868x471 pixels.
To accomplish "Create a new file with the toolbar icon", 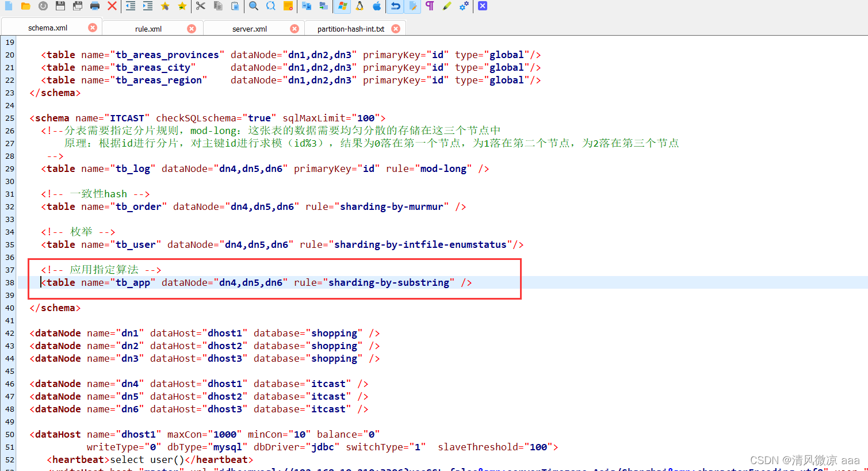I will point(9,6).
